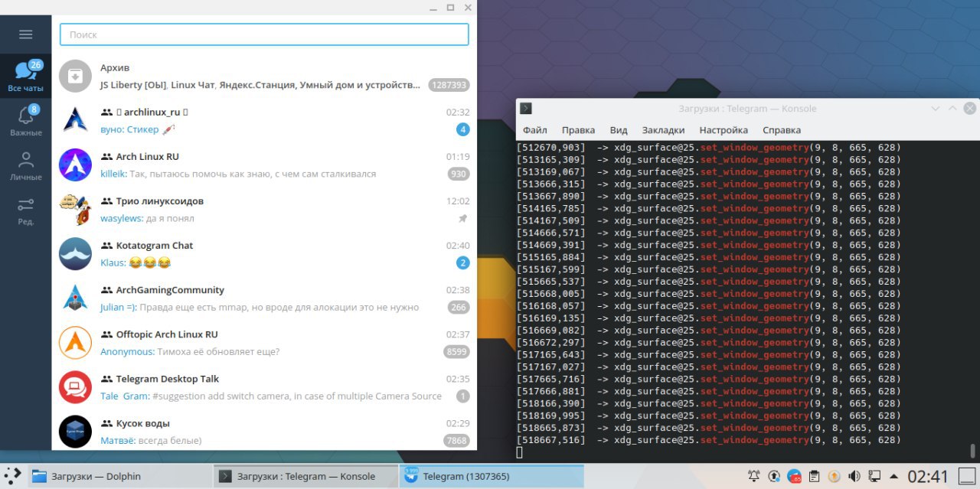Click the Konsole terminal icon in title bar
The image size is (980, 489).
pyautogui.click(x=526, y=108)
